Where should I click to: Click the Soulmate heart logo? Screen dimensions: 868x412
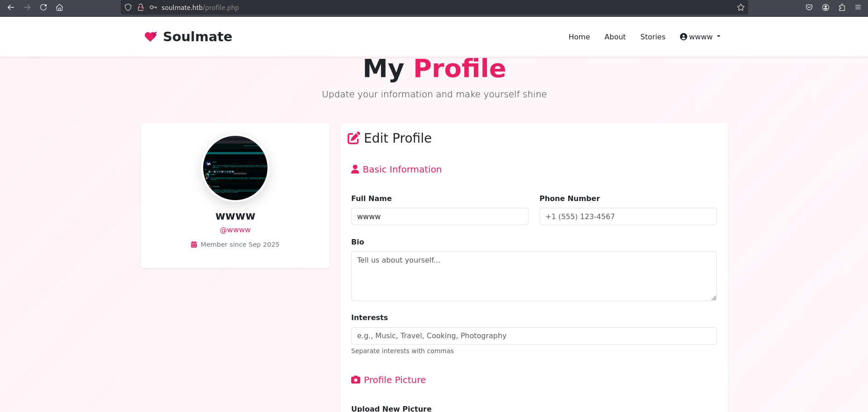click(x=151, y=36)
